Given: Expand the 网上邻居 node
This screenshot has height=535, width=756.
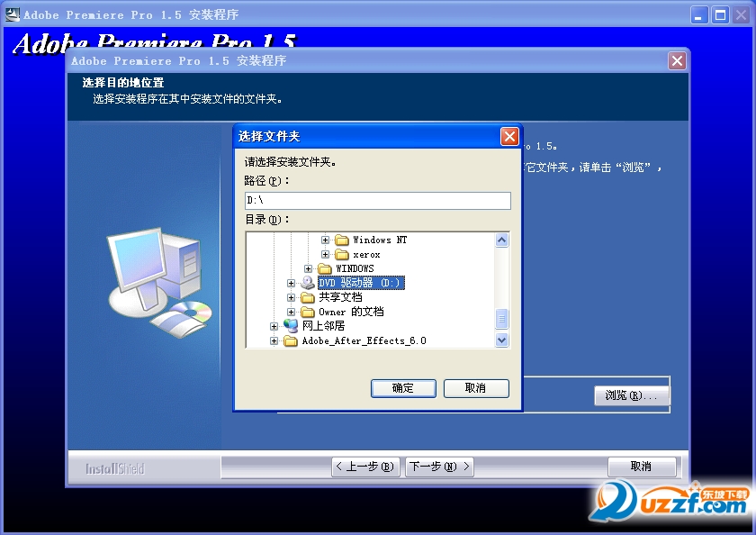Looking at the screenshot, I should [x=274, y=327].
